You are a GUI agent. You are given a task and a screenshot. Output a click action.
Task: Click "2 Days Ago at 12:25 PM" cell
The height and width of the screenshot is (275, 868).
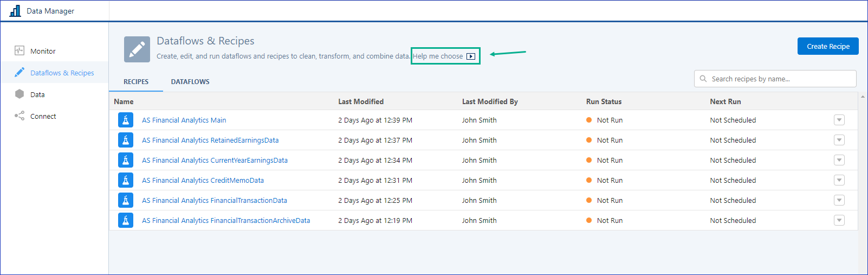point(375,201)
